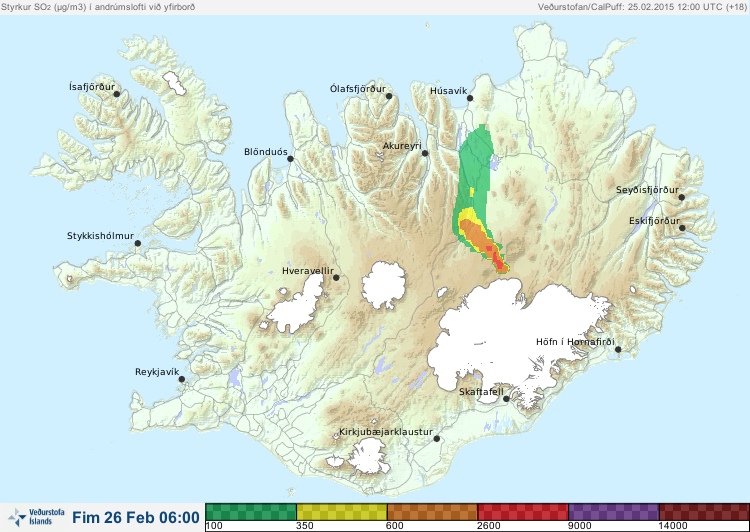Click the 'Akureyri' label
The height and width of the screenshot is (532, 750).
tap(402, 146)
